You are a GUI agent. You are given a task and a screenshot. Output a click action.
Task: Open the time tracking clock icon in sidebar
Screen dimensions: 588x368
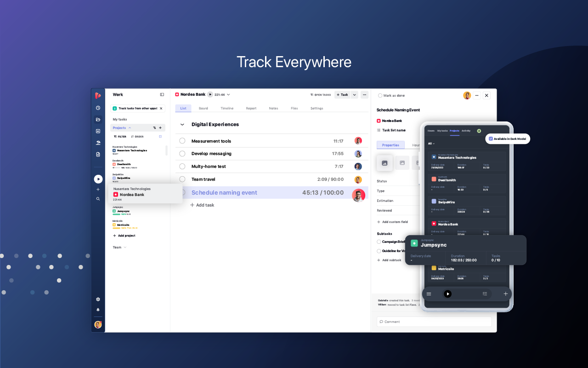tap(98, 108)
